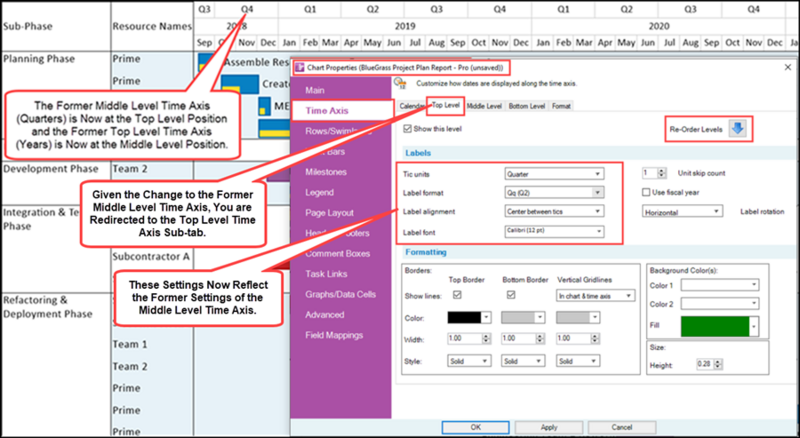
Task: Open the Bottom Border Style dropdown
Action: tap(523, 361)
